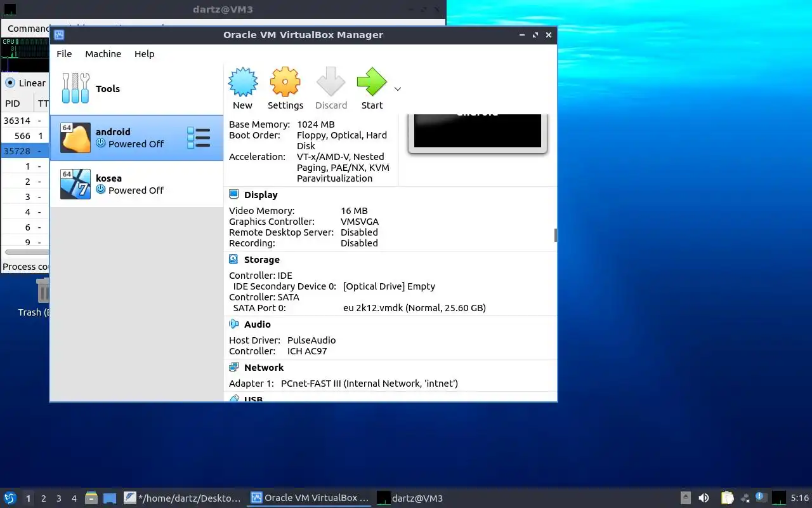
Task: Open the clipboard manager tray icon
Action: coord(727,498)
